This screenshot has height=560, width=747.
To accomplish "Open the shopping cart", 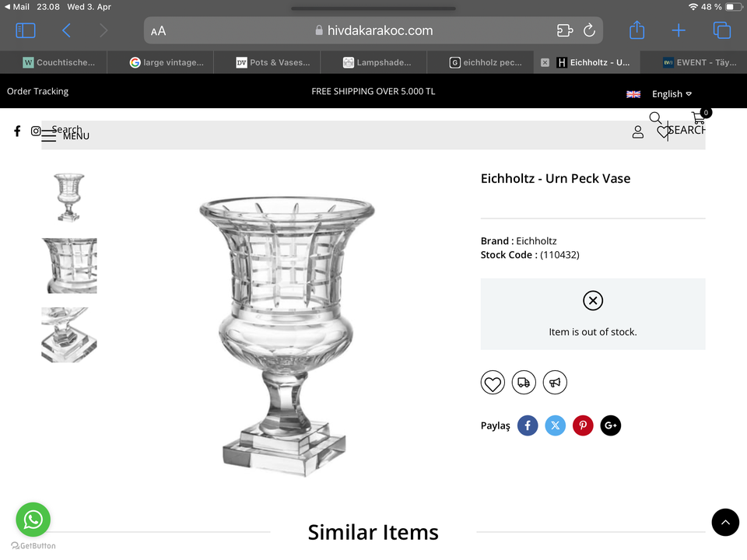I will coord(699,118).
